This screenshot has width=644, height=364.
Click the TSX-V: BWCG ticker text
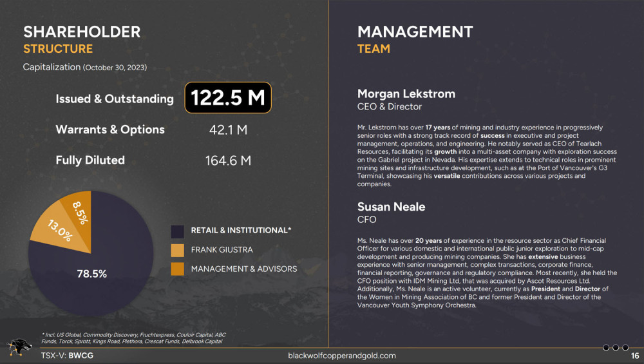point(67,356)
